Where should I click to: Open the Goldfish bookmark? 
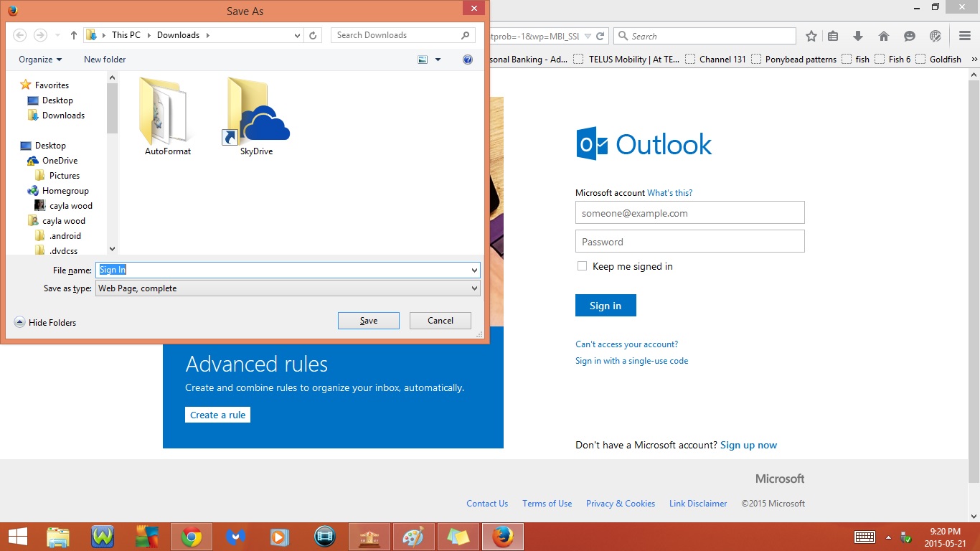938,60
